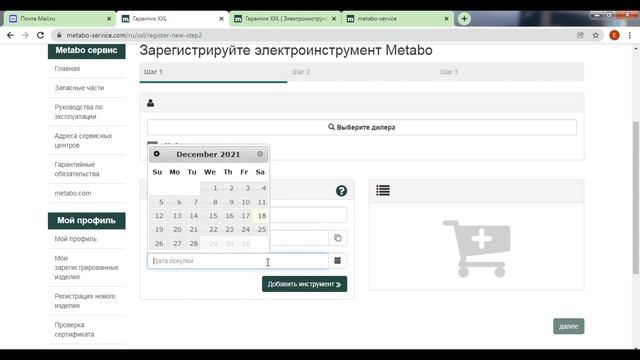
Task: Go to next month in calendar
Action: 260,154
